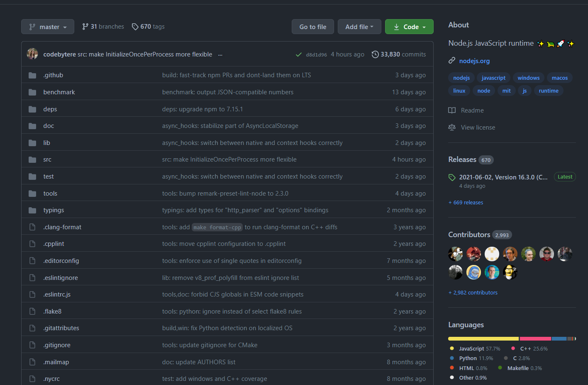Open the Contributors heading link
This screenshot has height=385, width=588.
480,235
